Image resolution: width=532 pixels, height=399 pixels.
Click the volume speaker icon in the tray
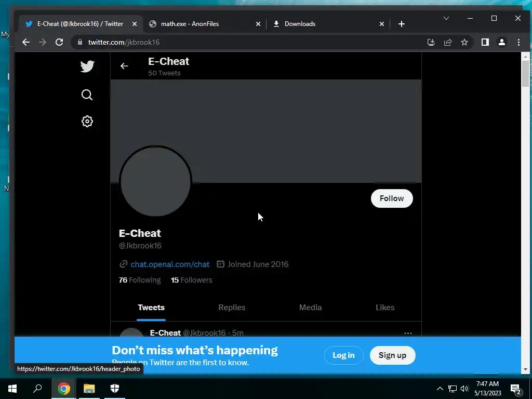click(x=464, y=389)
